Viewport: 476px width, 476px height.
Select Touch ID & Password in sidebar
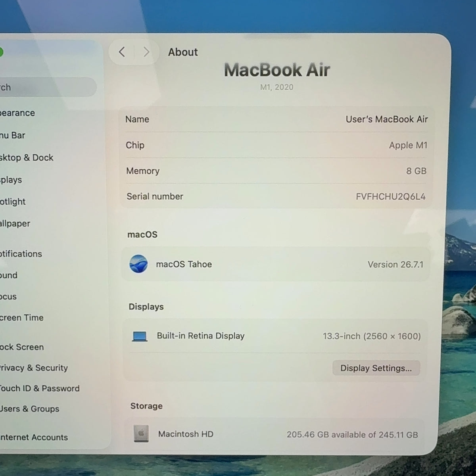(x=40, y=388)
